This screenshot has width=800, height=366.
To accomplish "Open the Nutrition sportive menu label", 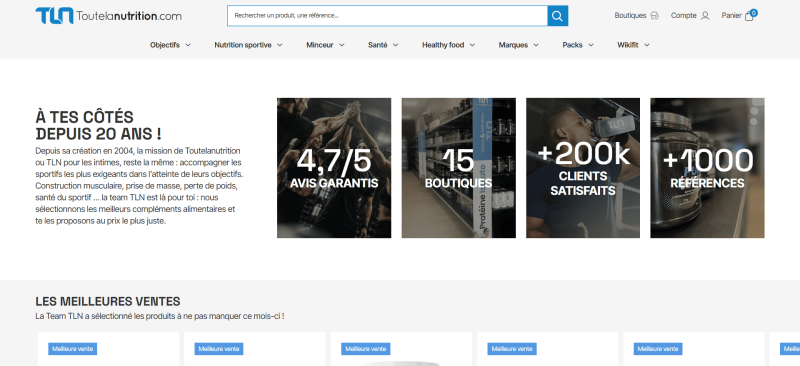I will [243, 45].
